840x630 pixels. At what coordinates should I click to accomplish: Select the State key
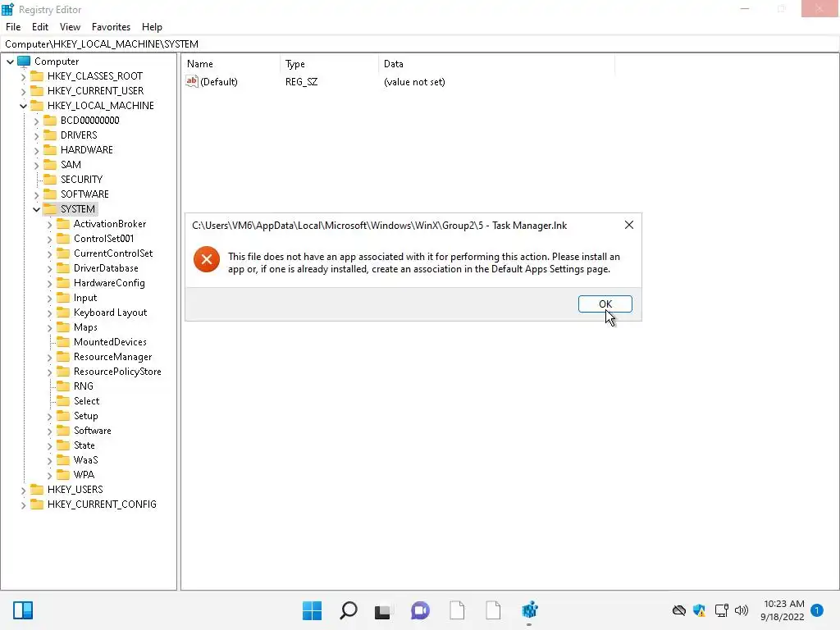click(84, 445)
